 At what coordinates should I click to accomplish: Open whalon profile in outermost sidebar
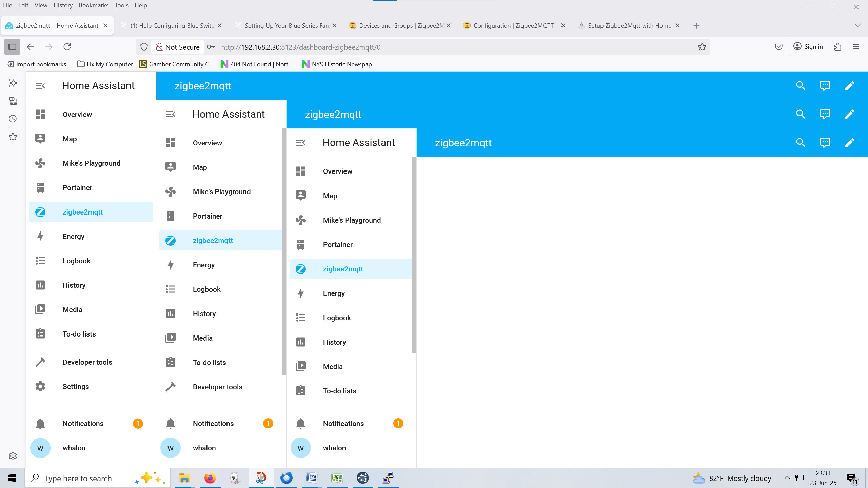[91, 448]
